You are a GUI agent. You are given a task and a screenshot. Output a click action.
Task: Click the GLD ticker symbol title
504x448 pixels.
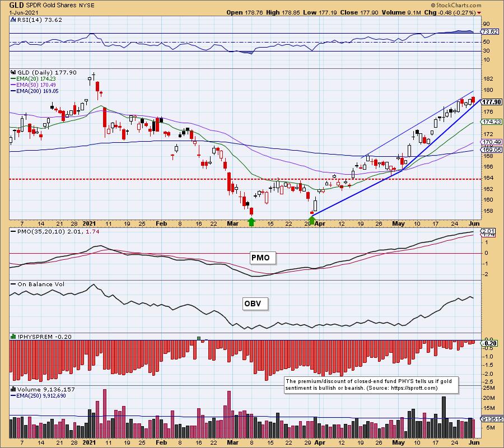tap(16, 5)
